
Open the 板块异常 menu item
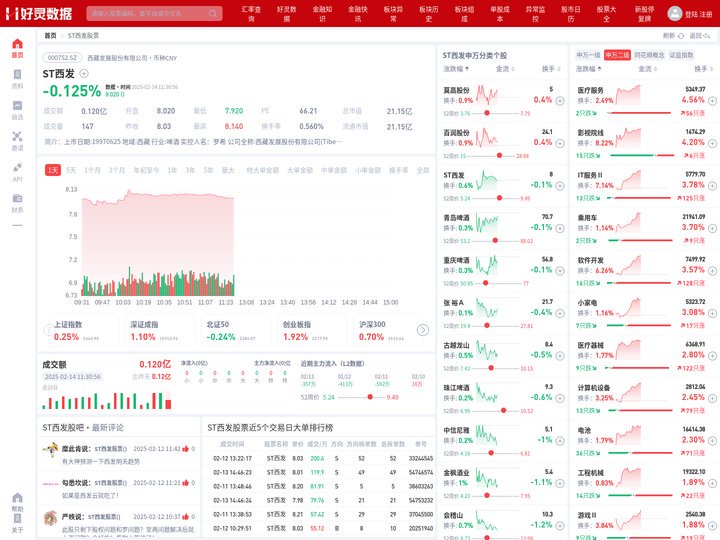(393, 14)
